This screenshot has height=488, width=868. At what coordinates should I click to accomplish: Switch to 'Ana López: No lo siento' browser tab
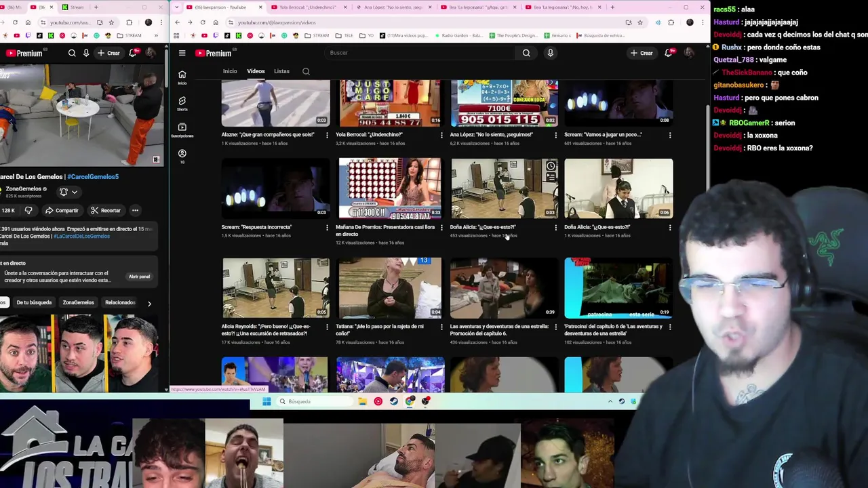click(x=393, y=7)
